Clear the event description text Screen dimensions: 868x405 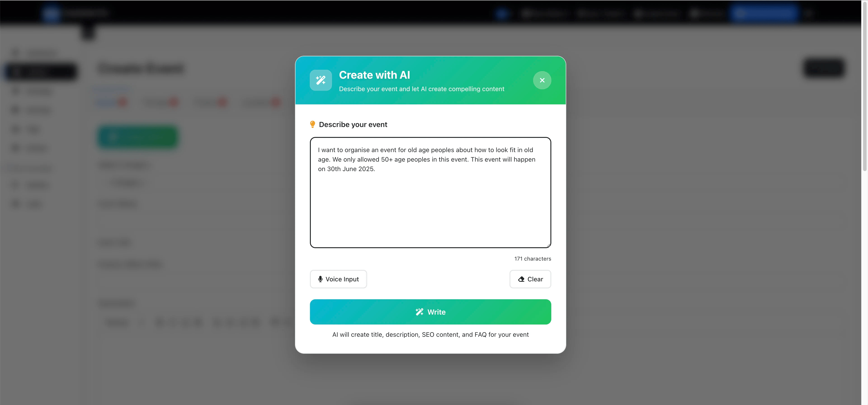(x=530, y=279)
